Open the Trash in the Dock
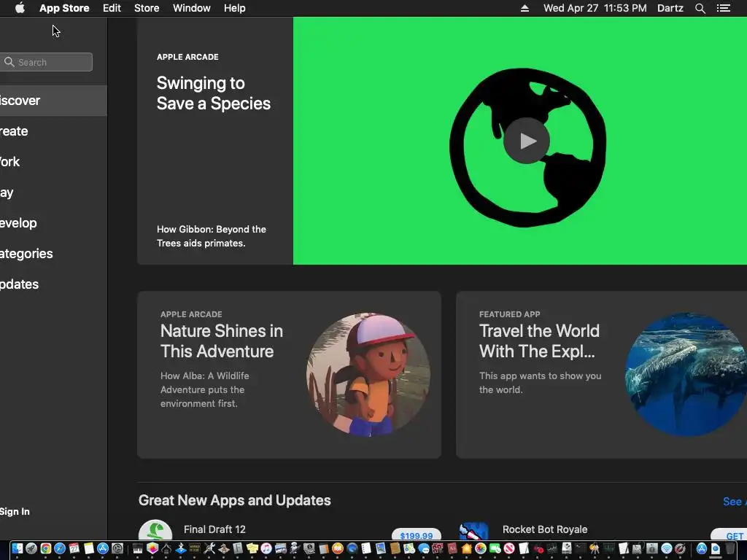Viewport: 747px width, 560px height. pos(729,548)
